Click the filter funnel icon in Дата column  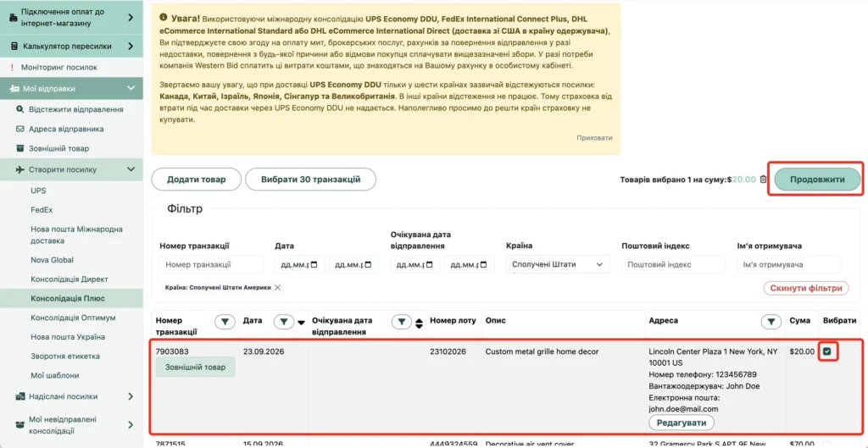(284, 321)
